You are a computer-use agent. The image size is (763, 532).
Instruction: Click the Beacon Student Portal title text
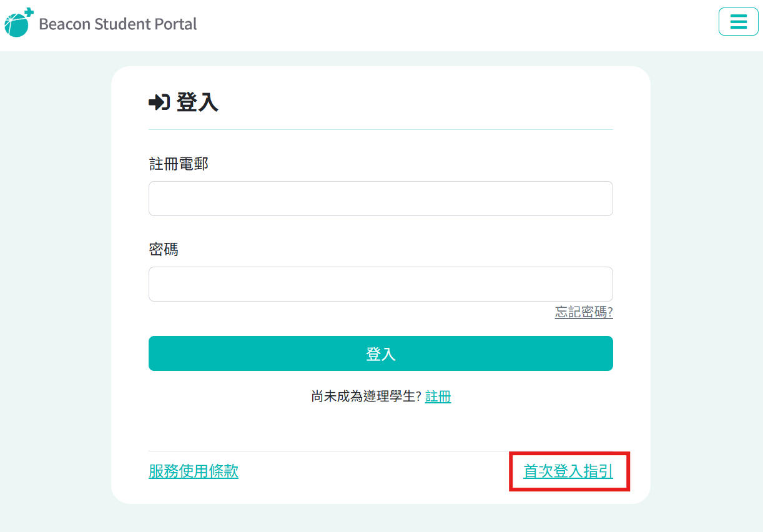pos(117,24)
